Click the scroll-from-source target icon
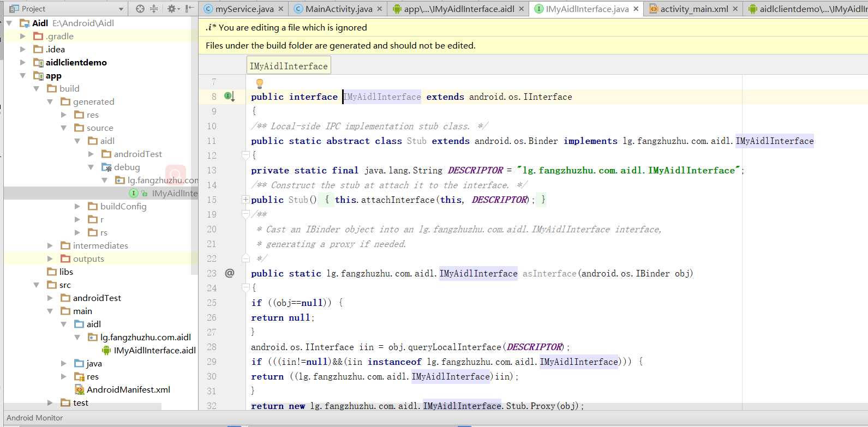Image resolution: width=868 pixels, height=427 pixels. tap(140, 9)
